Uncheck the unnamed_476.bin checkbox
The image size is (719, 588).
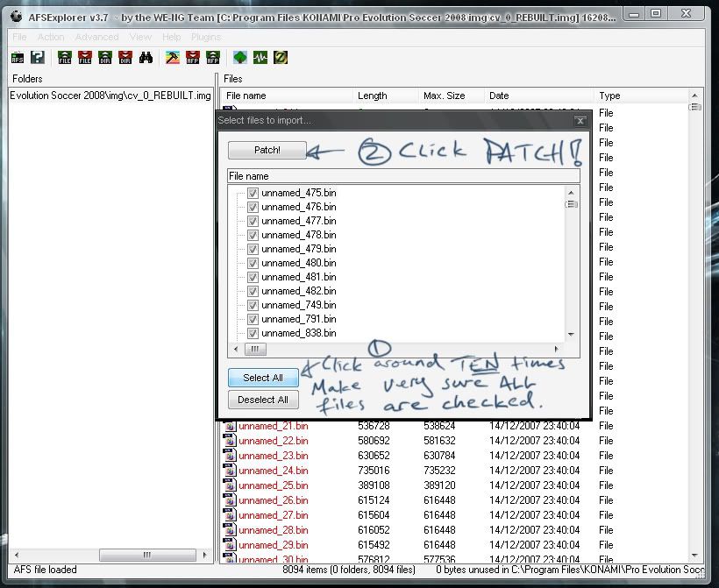253,207
